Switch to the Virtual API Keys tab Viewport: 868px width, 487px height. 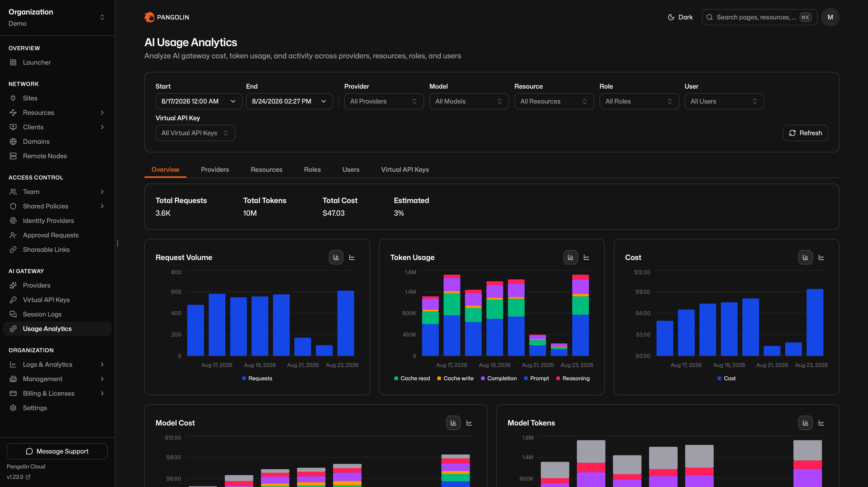click(405, 169)
